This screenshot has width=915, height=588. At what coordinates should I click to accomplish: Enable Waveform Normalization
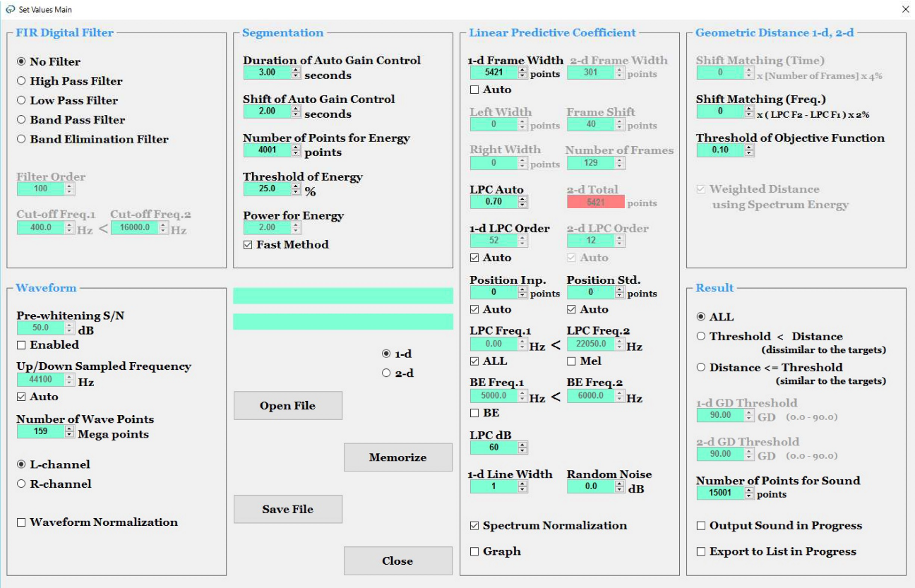tap(21, 522)
